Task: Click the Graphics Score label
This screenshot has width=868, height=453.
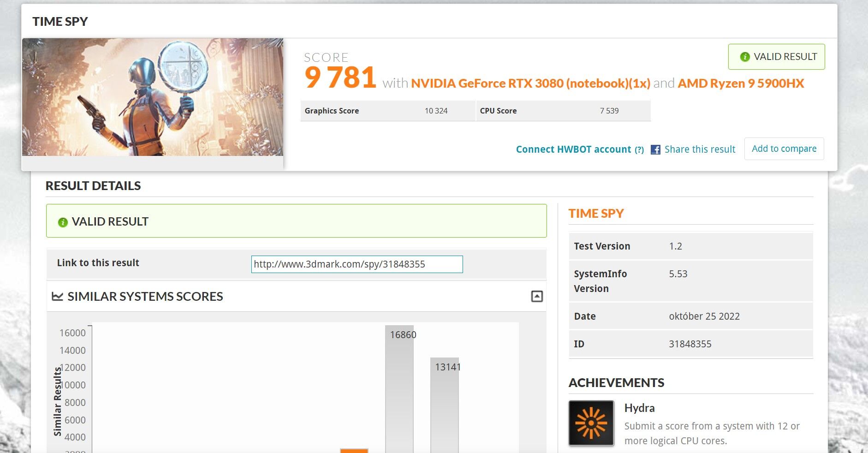Action: click(332, 111)
